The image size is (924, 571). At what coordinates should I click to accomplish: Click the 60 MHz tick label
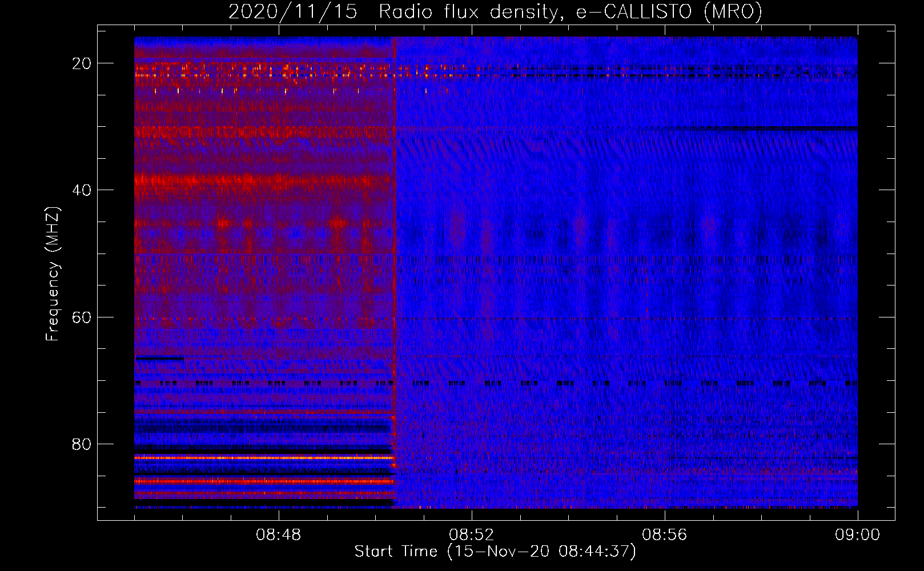(82, 317)
